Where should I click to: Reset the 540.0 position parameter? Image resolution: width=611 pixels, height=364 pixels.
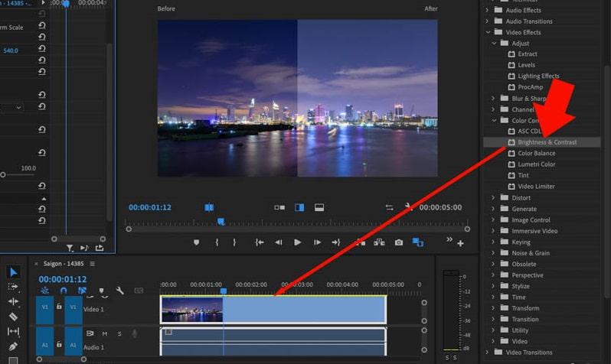pos(41,49)
